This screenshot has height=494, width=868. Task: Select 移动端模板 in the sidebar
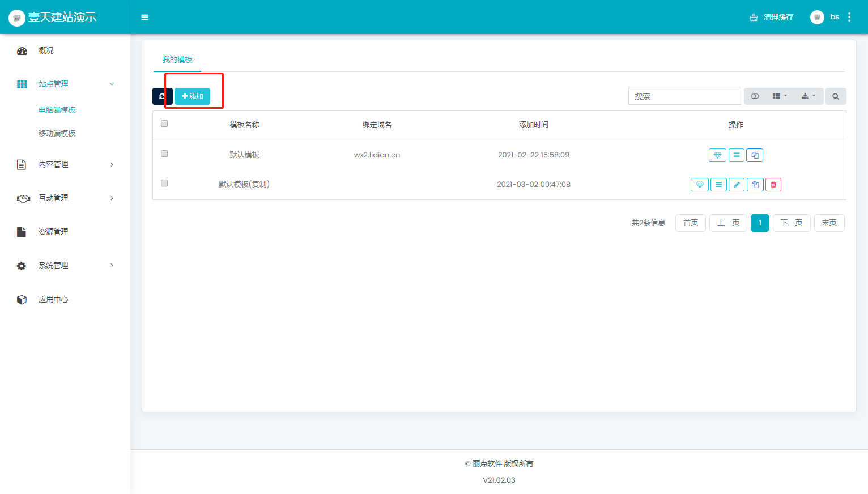pos(57,133)
